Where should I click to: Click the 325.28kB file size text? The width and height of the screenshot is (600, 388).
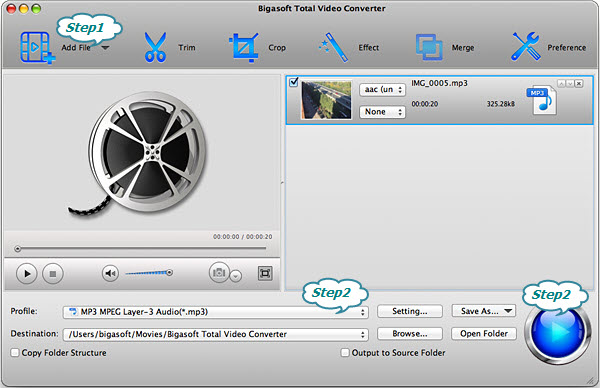tap(501, 104)
